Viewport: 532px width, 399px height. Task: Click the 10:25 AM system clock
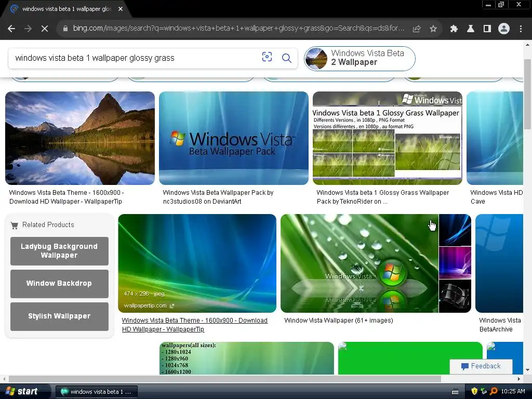[513, 391]
